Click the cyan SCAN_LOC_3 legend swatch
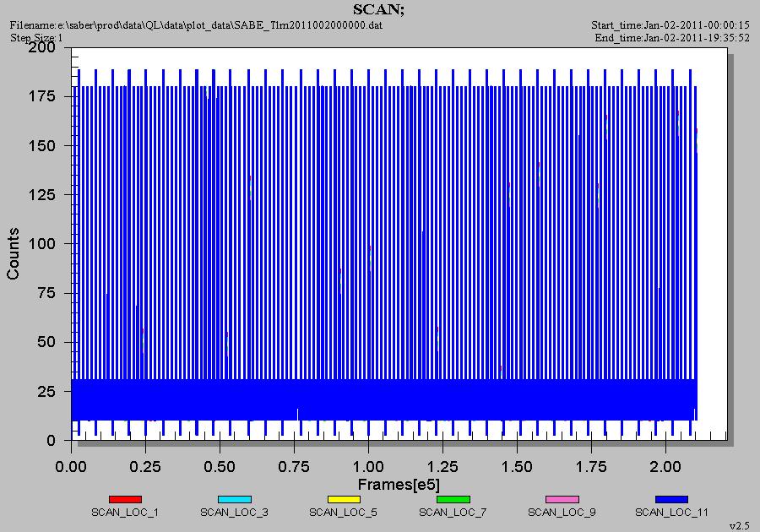Image resolution: width=760 pixels, height=532 pixels. coord(235,499)
